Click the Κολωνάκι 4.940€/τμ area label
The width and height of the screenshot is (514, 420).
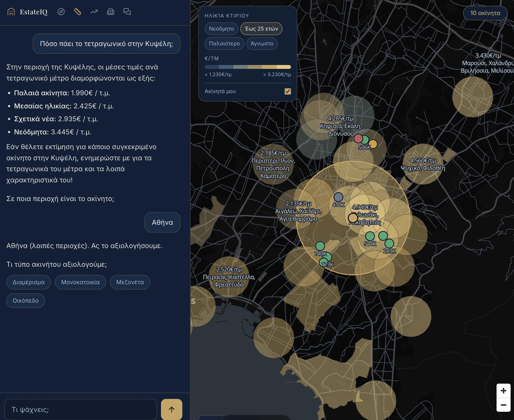pos(365,215)
